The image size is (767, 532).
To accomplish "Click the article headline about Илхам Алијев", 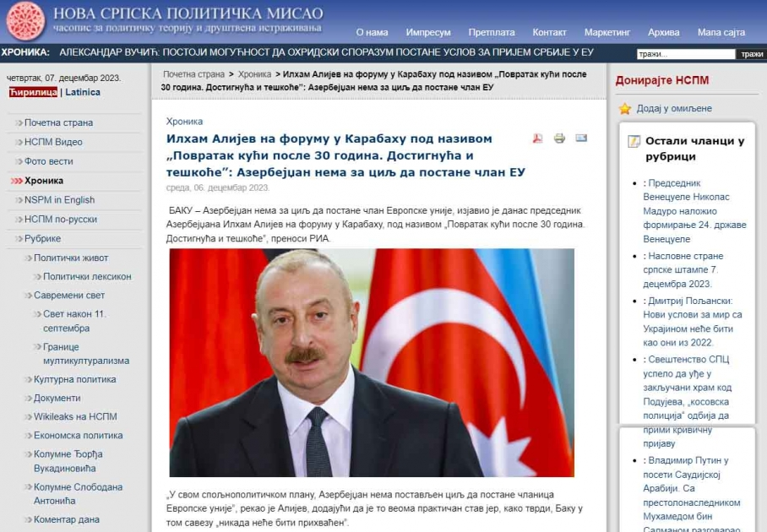I will point(345,155).
